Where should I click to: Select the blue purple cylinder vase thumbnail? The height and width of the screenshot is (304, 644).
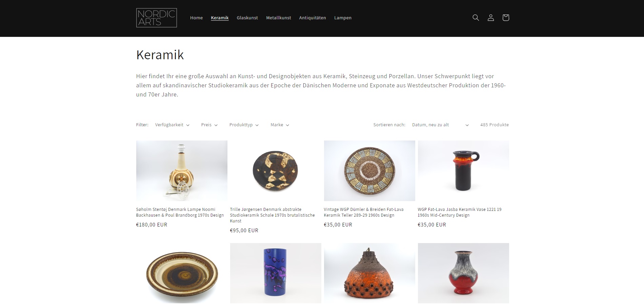[276, 273]
